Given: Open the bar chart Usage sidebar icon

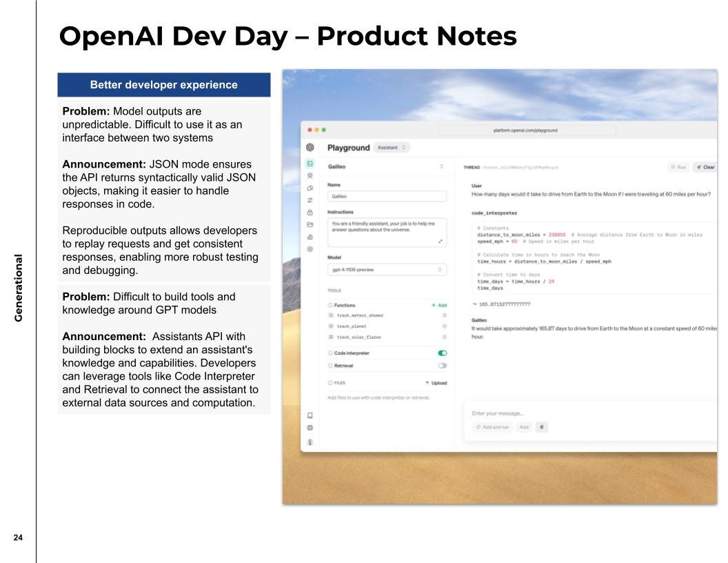Looking at the screenshot, I should 310,237.
